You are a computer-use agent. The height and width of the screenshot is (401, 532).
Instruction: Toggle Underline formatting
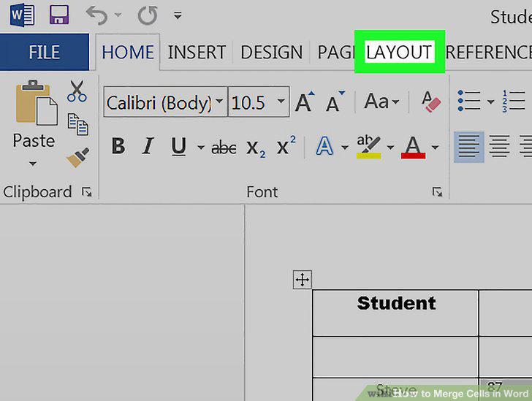[x=179, y=146]
